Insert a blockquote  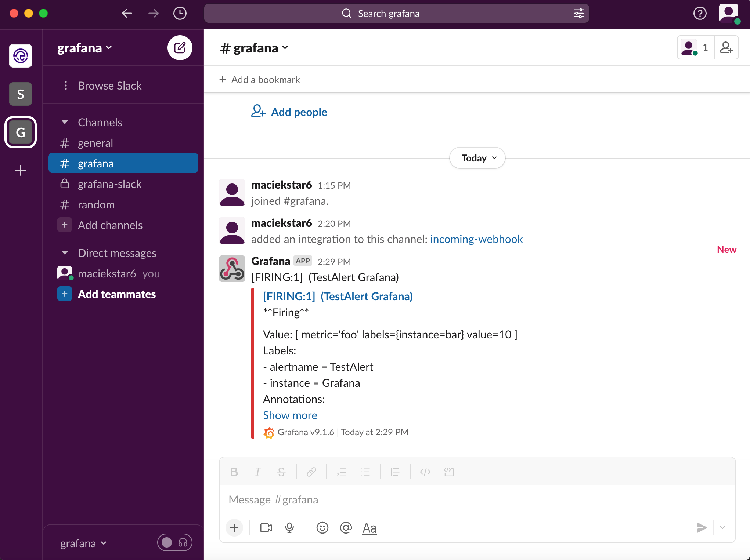pos(395,472)
